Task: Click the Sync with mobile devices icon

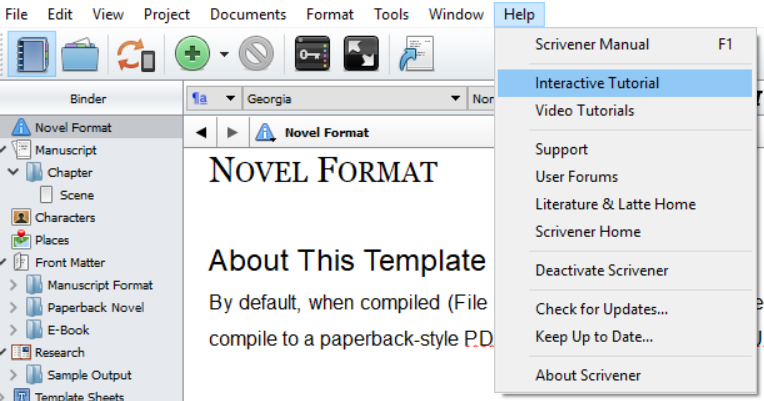Action: pyautogui.click(x=136, y=55)
